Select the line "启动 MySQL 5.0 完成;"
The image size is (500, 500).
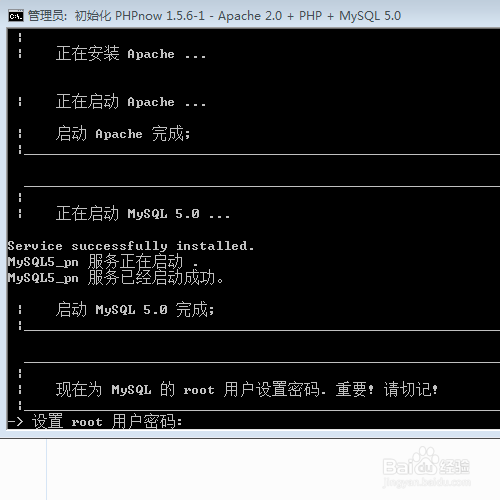pyautogui.click(x=135, y=309)
